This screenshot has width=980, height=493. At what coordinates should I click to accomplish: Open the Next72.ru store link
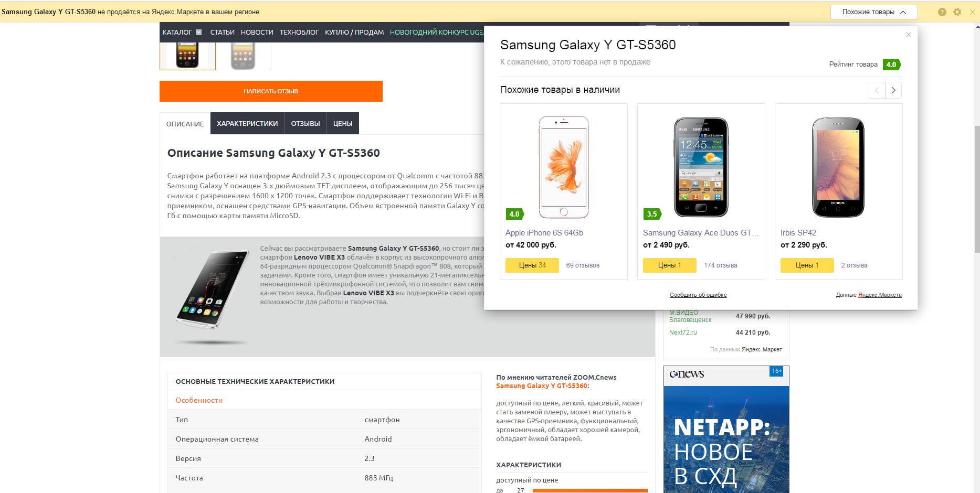point(683,333)
